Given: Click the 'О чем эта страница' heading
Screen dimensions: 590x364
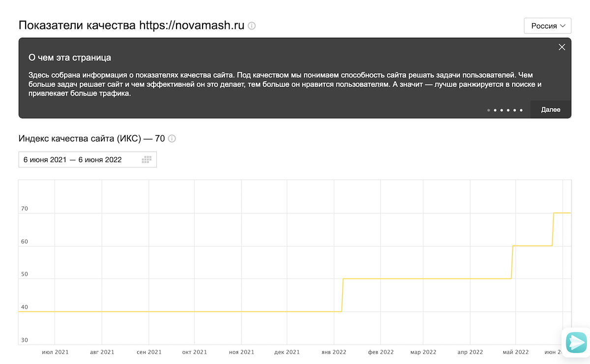Looking at the screenshot, I should point(69,57).
